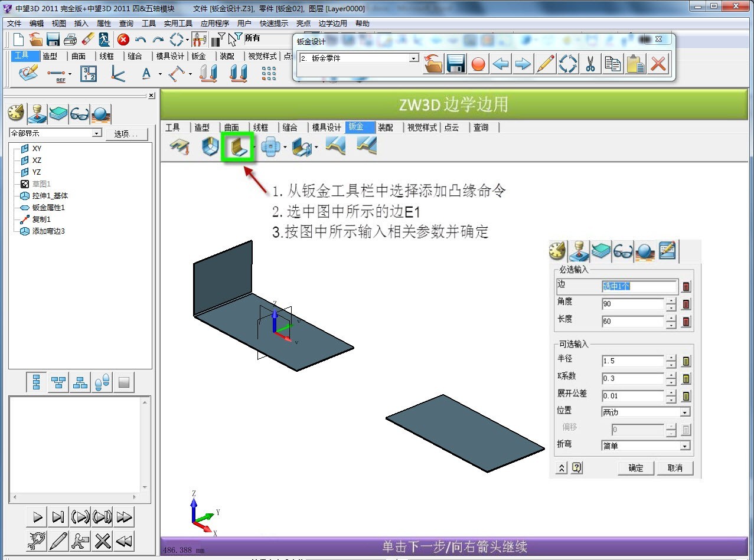
Task: Click the paste icon in the 钣金设计 toolbar
Action: 635,64
